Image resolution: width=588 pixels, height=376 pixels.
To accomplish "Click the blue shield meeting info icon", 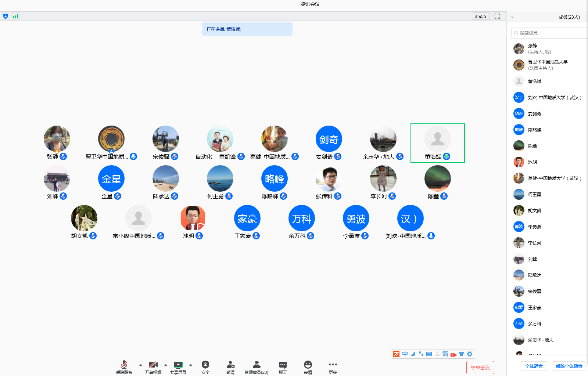I will tap(6, 16).
